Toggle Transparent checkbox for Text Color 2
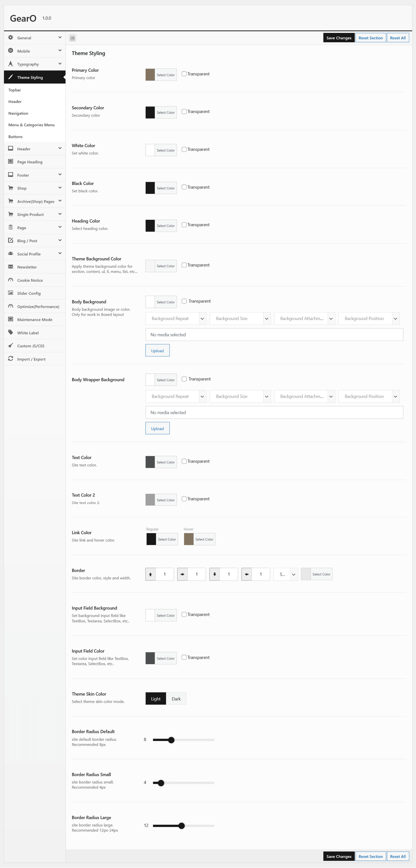This screenshot has height=868, width=416. point(184,499)
